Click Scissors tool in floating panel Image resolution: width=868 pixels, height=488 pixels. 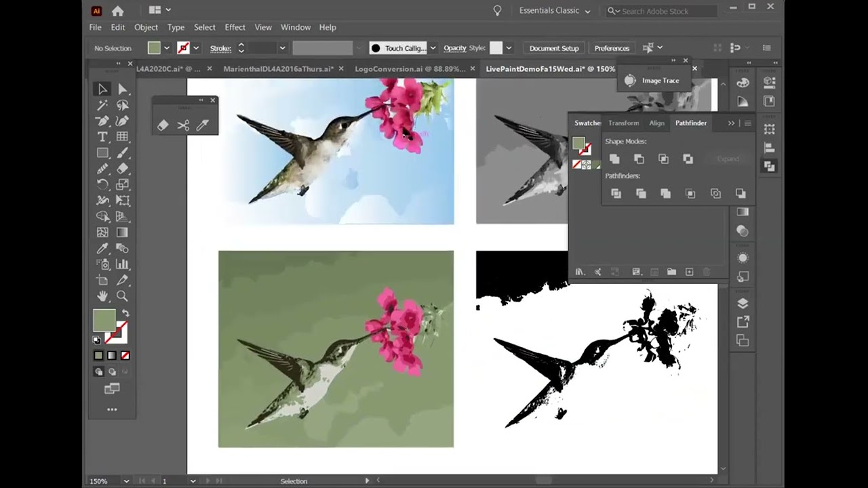pos(183,125)
